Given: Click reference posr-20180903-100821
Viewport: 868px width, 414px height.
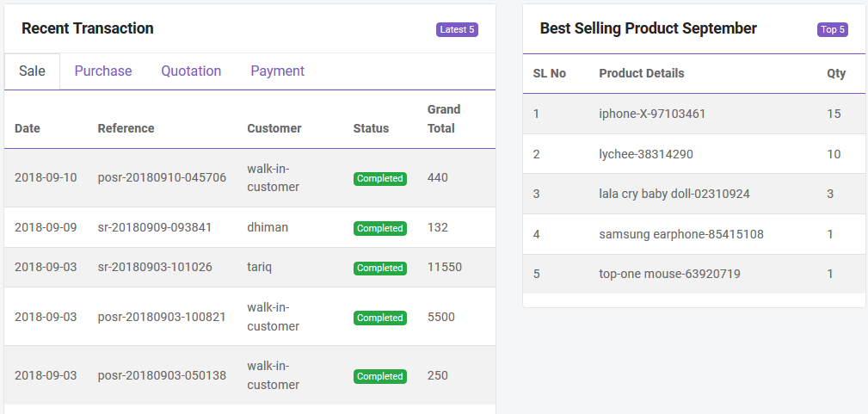Looking at the screenshot, I should 162,318.
